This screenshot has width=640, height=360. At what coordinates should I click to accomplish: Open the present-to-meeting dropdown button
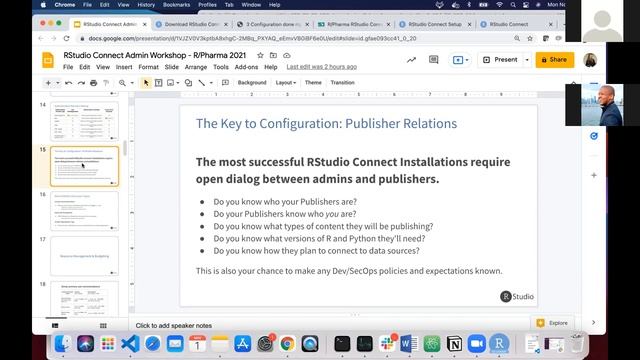point(460,60)
